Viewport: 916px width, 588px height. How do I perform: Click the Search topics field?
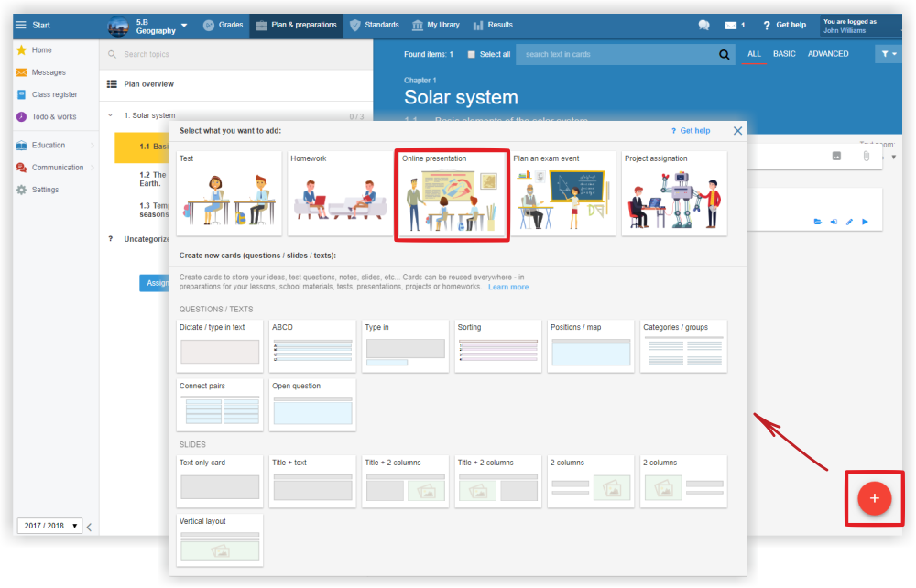coord(236,54)
